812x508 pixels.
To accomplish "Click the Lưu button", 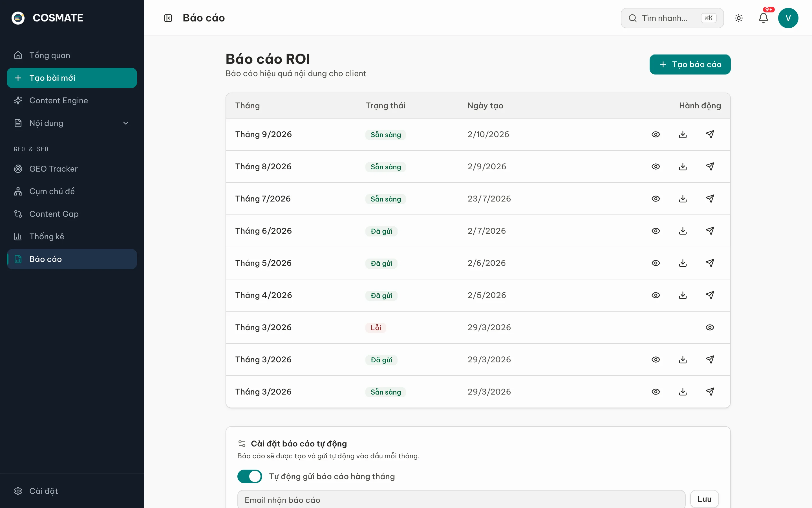I will click(704, 499).
